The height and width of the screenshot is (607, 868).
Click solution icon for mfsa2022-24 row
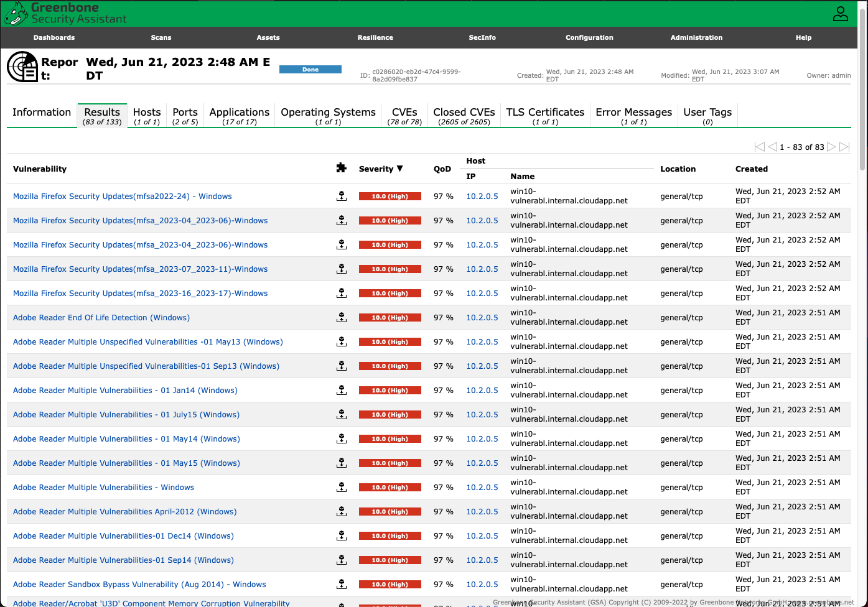[x=342, y=196]
